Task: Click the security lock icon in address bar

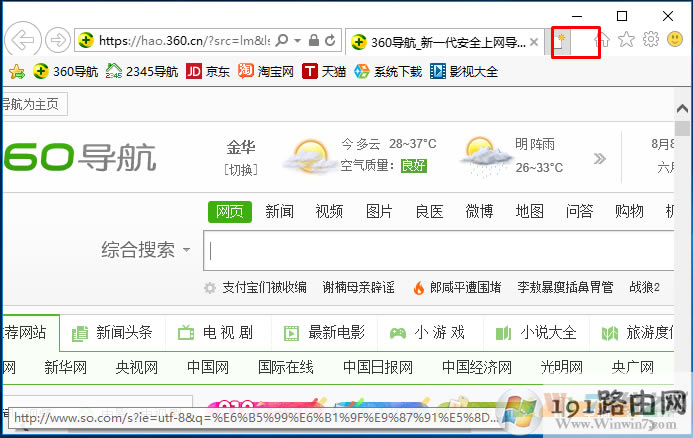Action: pyautogui.click(x=314, y=41)
